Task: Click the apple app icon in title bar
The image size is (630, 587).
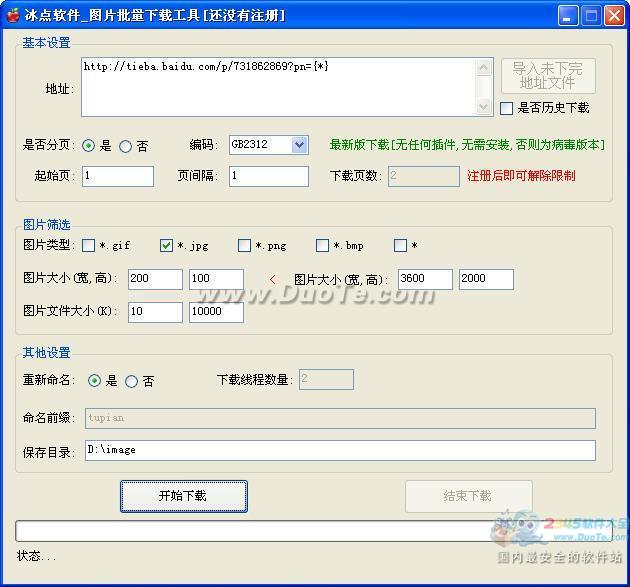Action: [13, 15]
